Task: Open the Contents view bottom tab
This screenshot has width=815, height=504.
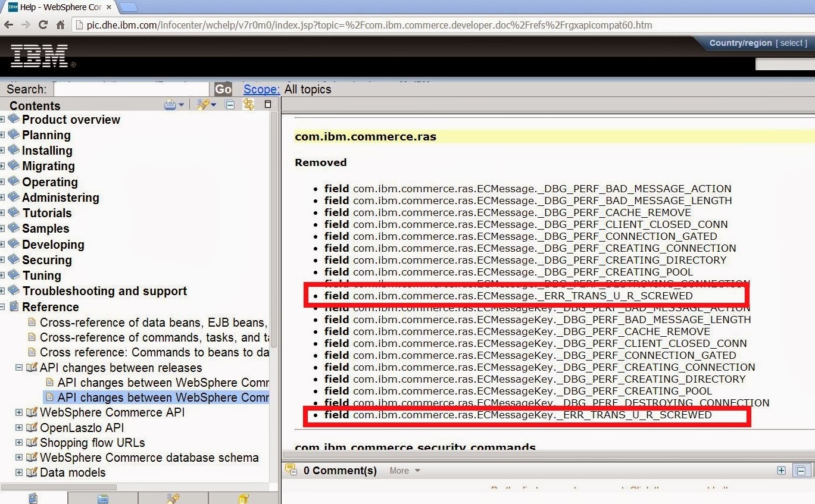Action: coord(33,498)
